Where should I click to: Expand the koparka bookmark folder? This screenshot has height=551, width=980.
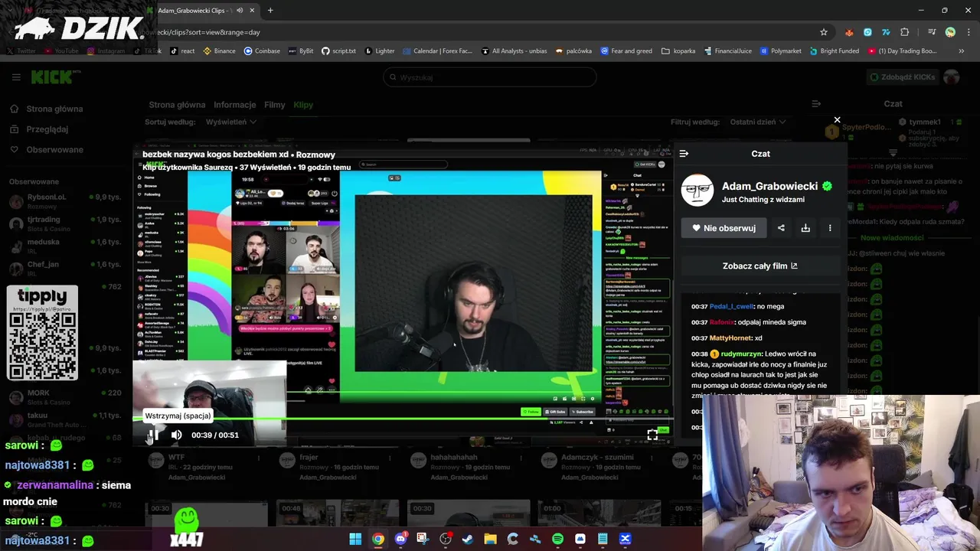click(x=678, y=51)
